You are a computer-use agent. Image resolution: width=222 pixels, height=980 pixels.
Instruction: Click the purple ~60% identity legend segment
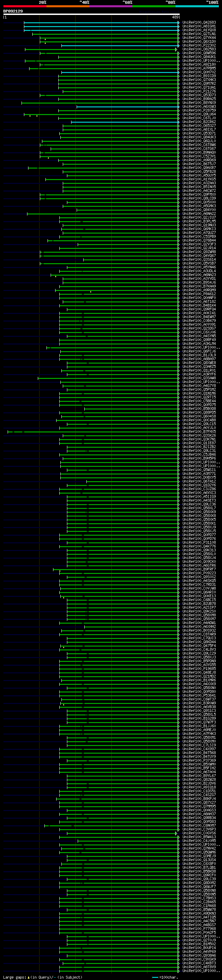click(111, 6)
